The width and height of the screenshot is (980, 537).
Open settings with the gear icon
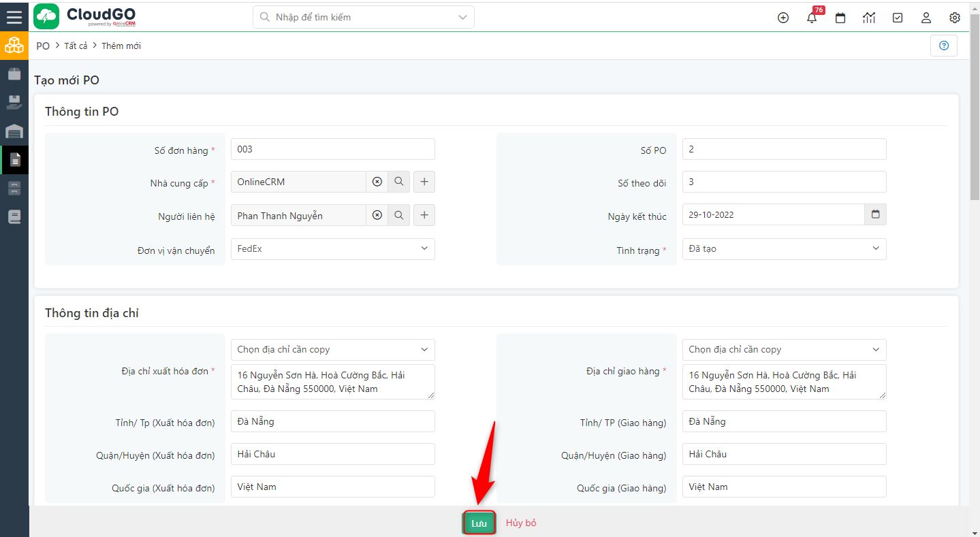point(954,18)
